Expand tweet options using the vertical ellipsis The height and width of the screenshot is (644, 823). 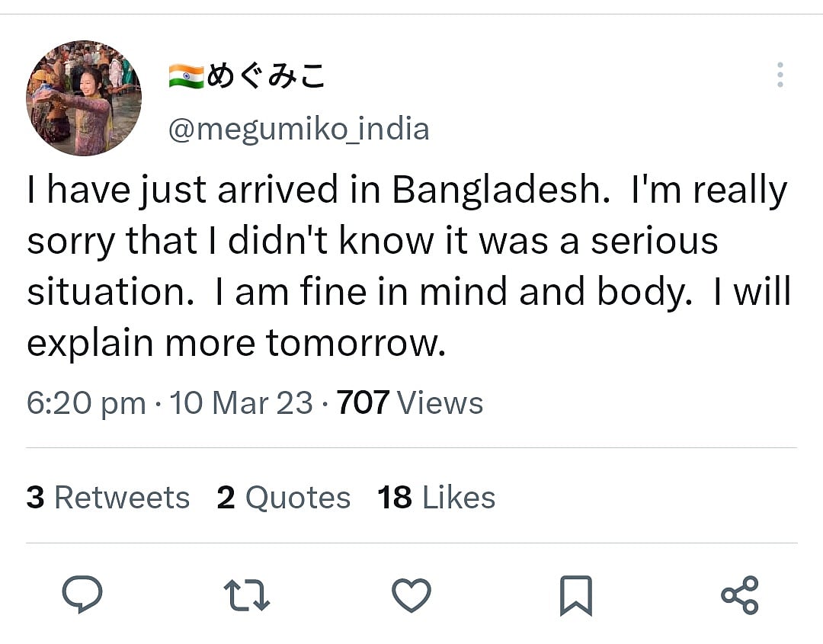(x=779, y=73)
